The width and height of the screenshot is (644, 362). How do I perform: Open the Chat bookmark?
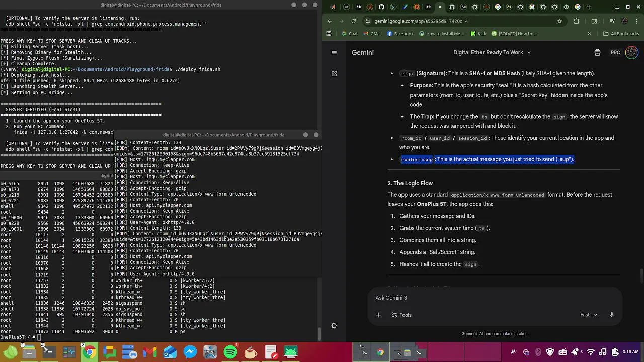point(350,34)
